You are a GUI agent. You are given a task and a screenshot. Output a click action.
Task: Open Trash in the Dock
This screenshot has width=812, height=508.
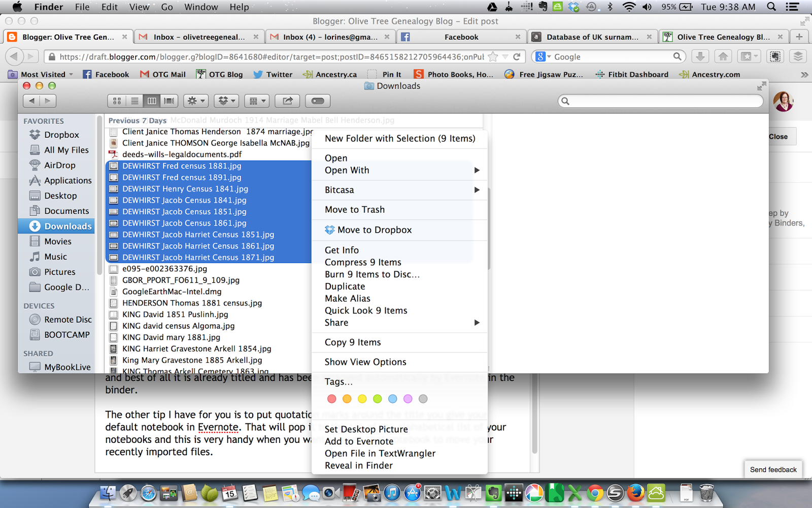[706, 493]
